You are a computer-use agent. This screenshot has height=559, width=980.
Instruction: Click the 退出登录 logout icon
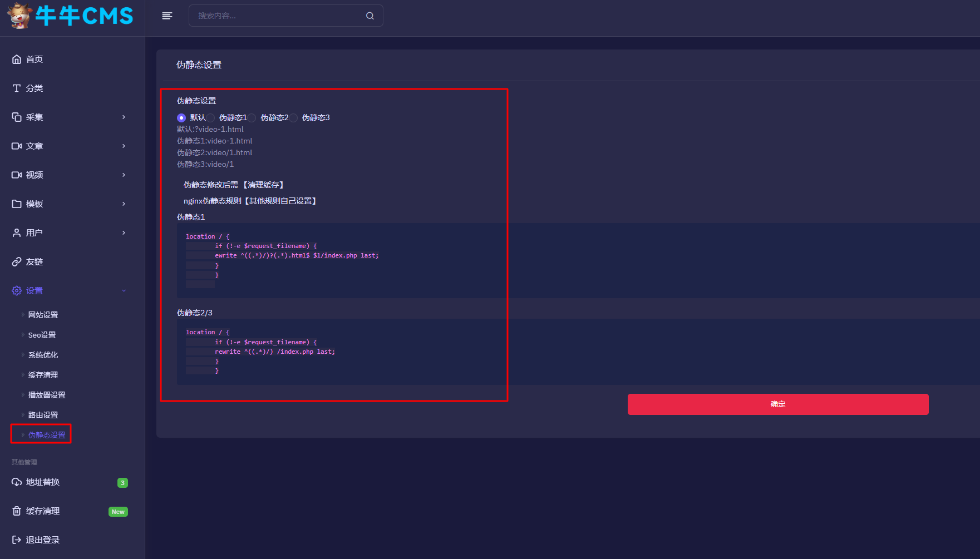[17, 540]
